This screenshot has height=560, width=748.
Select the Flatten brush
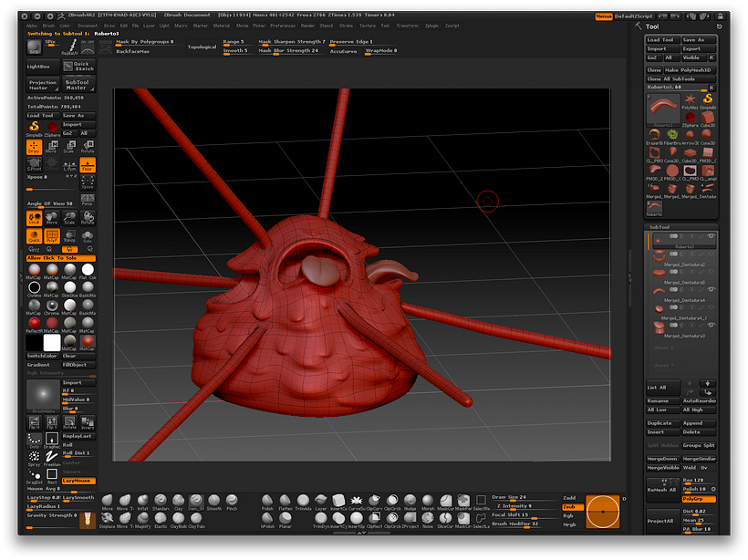(286, 501)
